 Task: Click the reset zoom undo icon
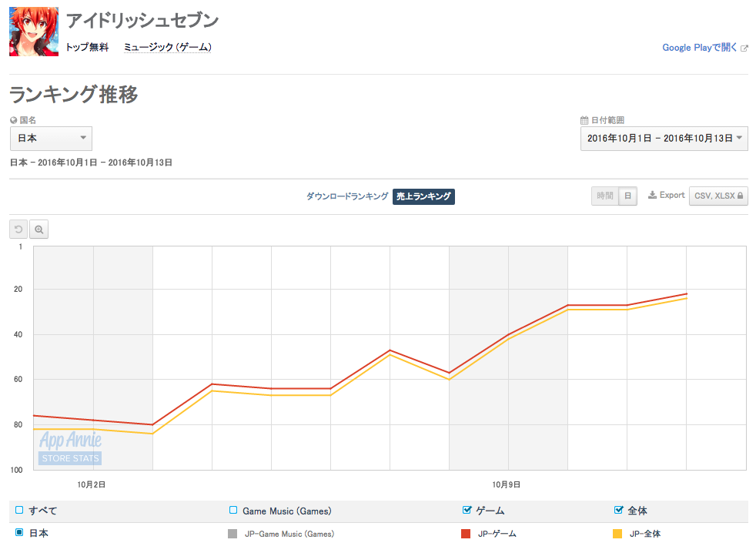point(18,230)
